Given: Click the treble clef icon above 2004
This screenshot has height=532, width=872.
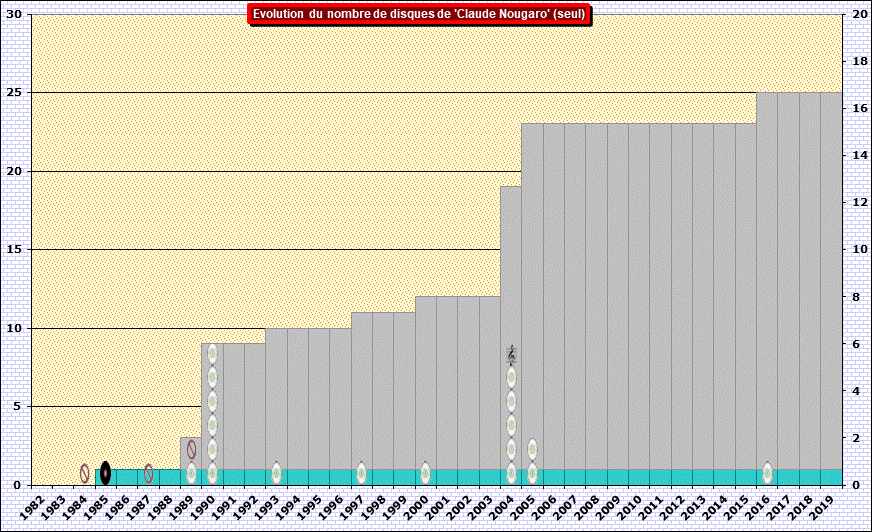Looking at the screenshot, I should [x=511, y=355].
